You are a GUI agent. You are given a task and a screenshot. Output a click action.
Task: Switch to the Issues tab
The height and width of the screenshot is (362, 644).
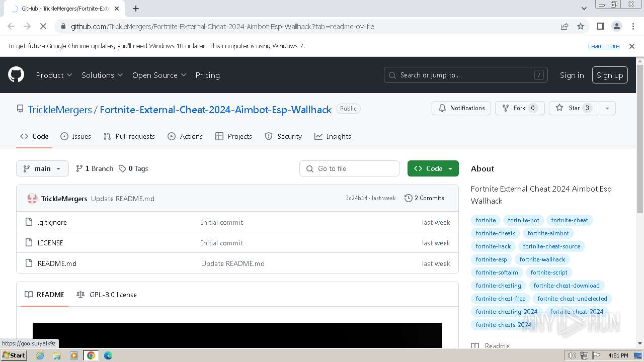[75, 136]
